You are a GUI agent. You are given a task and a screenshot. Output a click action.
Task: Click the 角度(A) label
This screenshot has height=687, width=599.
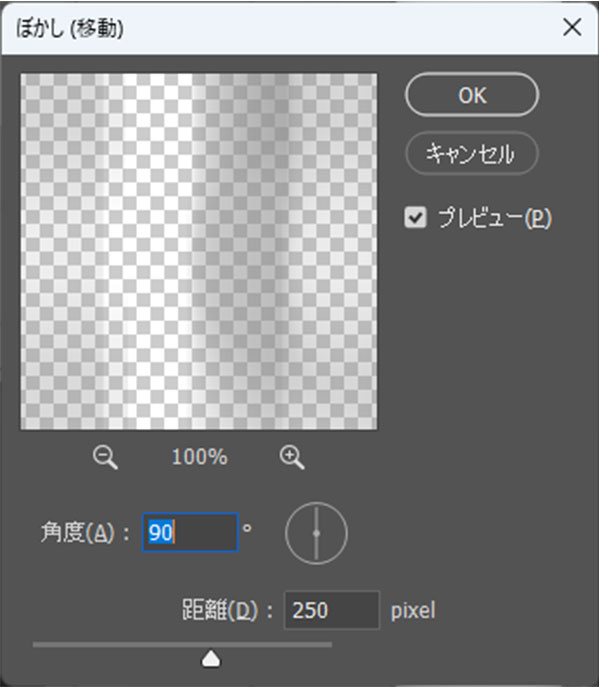79,533
